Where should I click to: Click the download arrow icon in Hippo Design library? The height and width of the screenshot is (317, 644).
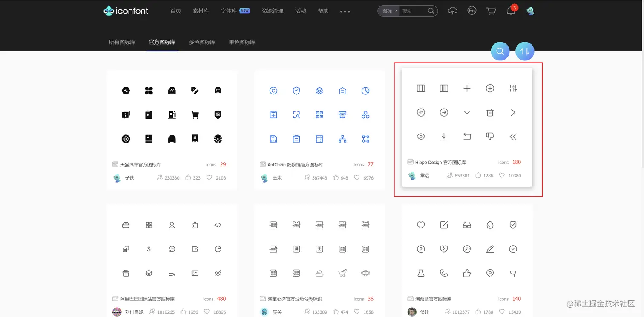click(444, 136)
